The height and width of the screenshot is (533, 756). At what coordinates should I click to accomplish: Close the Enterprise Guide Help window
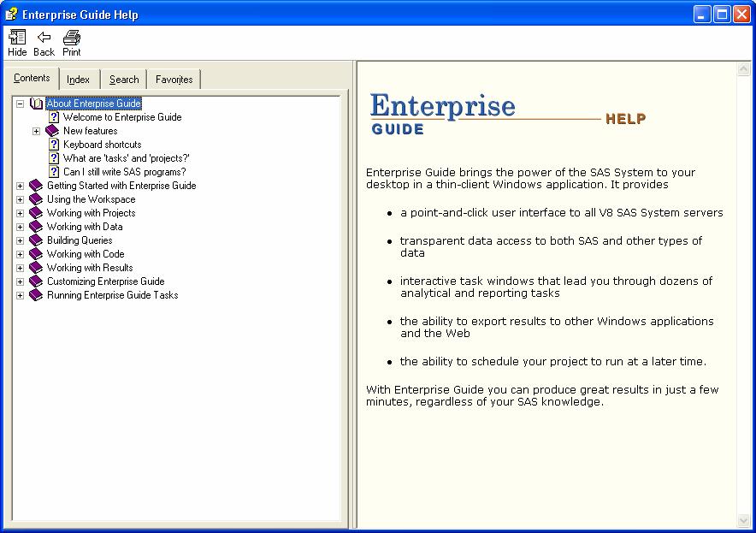741,15
